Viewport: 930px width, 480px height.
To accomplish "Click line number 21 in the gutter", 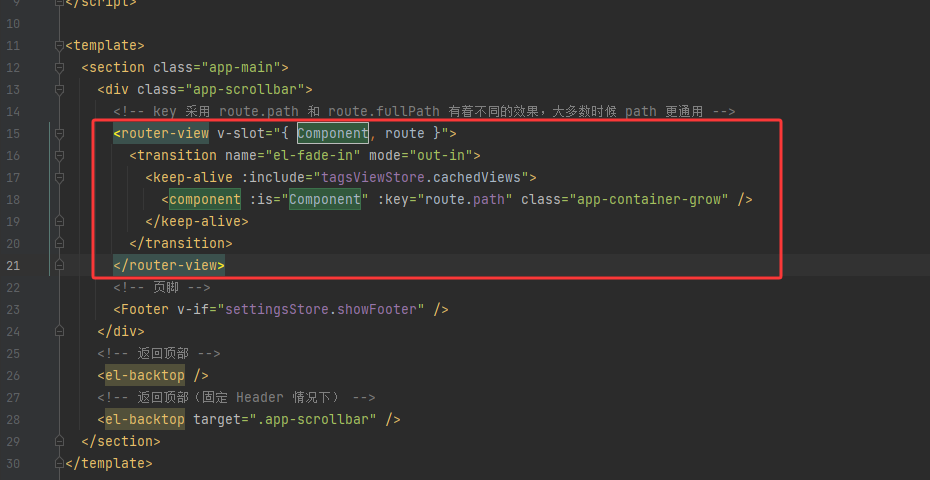I will pyautogui.click(x=13, y=265).
